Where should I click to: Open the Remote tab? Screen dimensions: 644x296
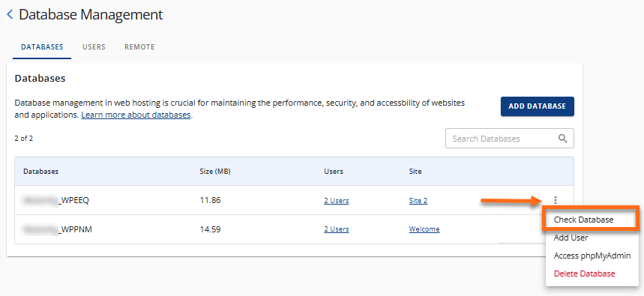click(x=139, y=46)
